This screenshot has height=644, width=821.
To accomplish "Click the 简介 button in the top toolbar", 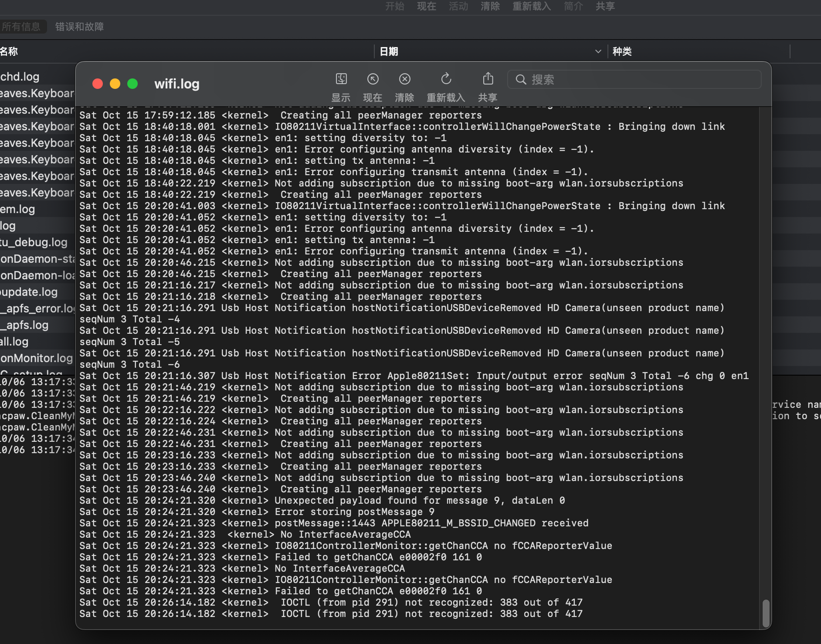I will (x=573, y=6).
